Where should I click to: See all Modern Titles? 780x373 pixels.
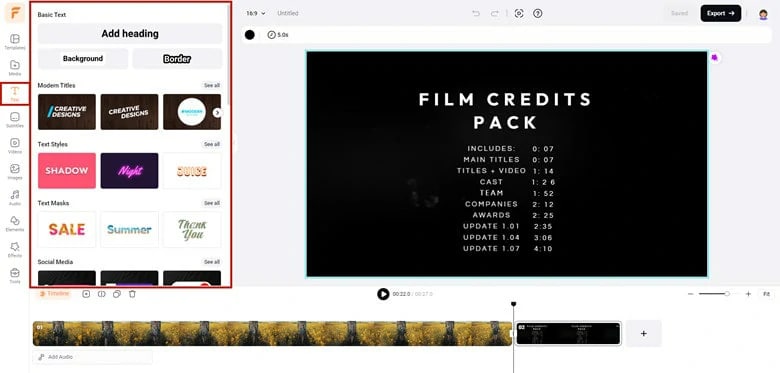click(x=211, y=86)
